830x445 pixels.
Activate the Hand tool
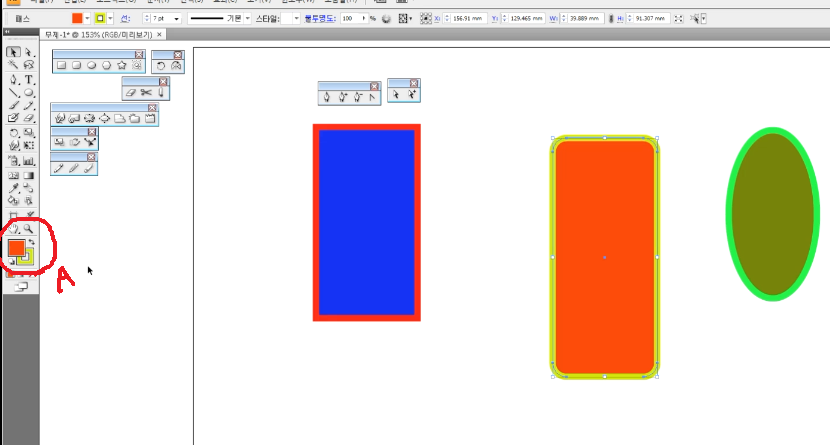coord(13,229)
